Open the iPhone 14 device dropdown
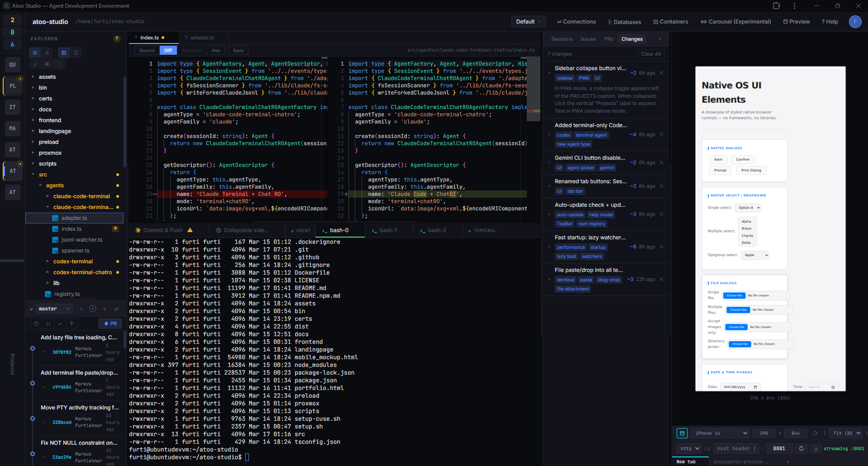868x466 pixels. [720, 433]
